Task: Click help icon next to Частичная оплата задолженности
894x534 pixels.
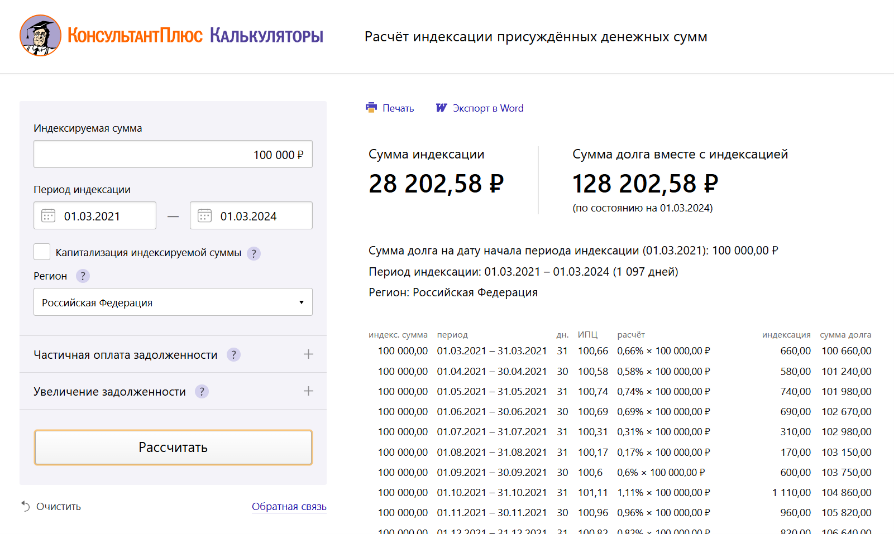Action: tap(233, 354)
